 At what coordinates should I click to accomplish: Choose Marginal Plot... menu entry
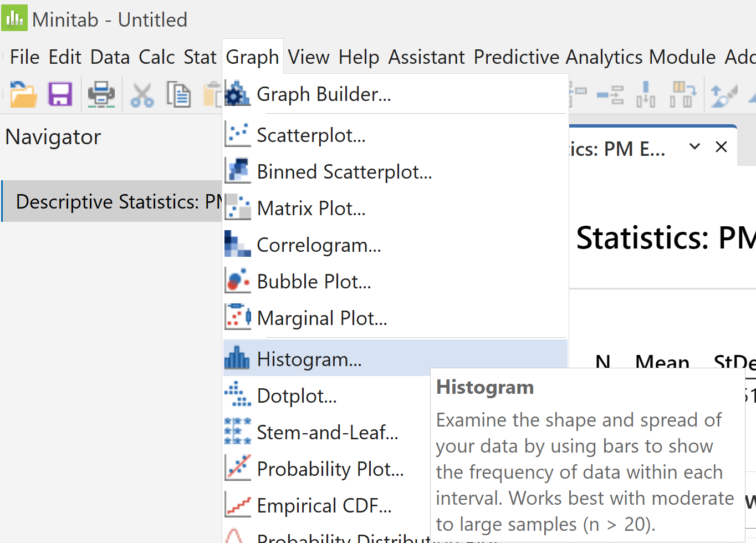[395, 318]
